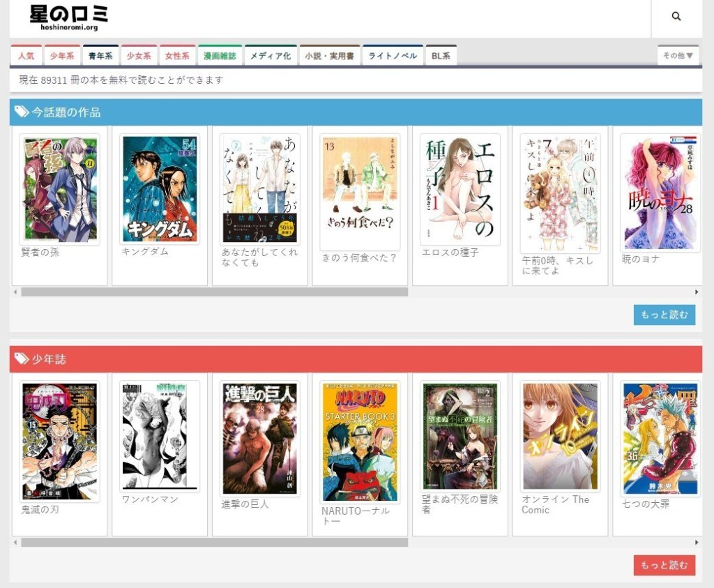Open 賢者の孫 cover thumbnail

pos(60,189)
